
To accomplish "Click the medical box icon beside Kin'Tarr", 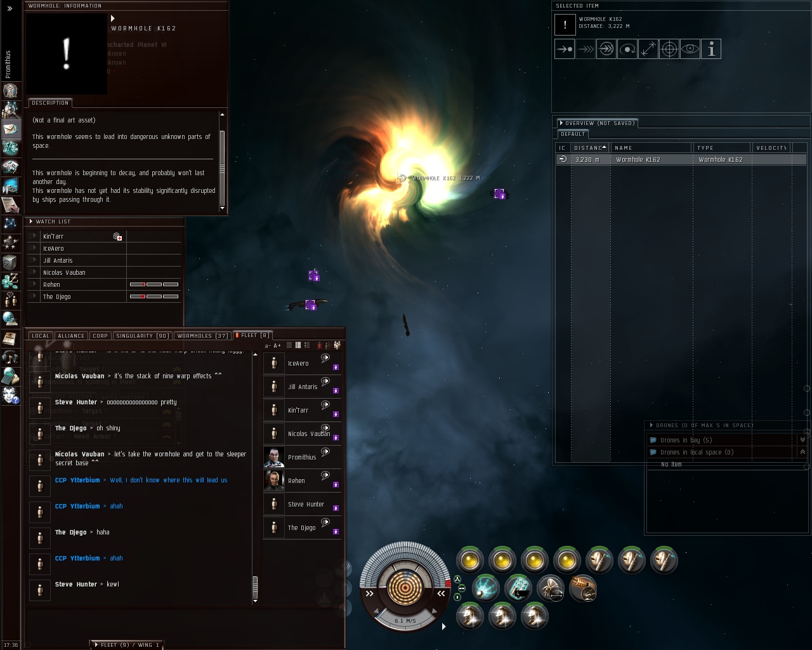I will pyautogui.click(x=117, y=236).
